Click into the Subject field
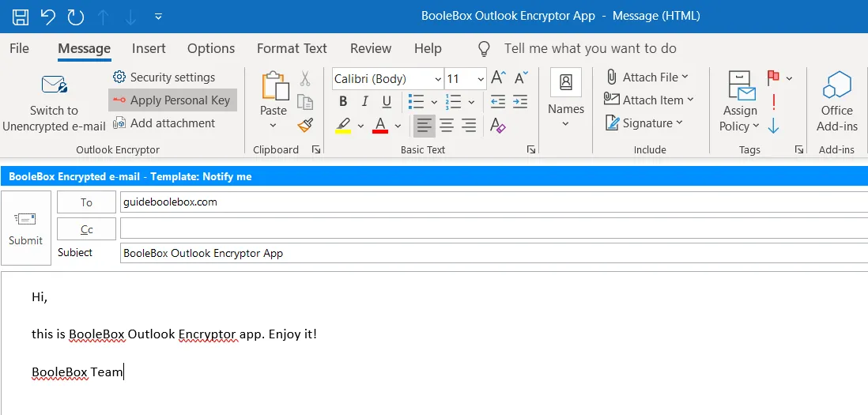 tap(494, 254)
